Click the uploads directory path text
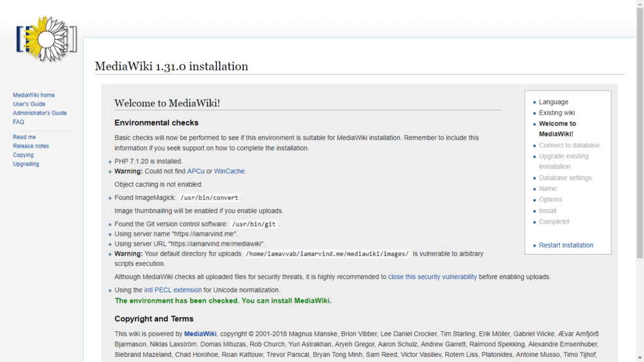The image size is (644, 362). [x=327, y=254]
